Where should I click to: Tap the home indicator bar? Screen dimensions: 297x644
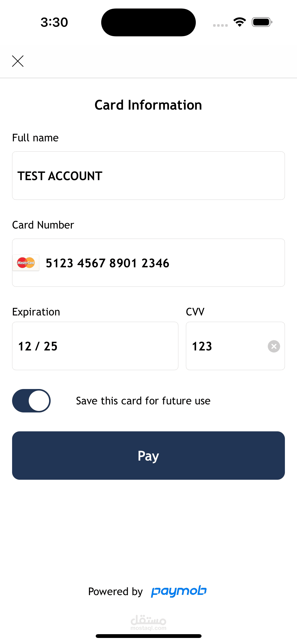(148, 636)
